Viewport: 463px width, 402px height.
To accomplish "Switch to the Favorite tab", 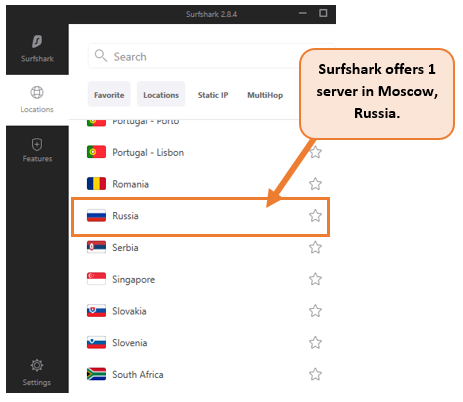I will 109,94.
